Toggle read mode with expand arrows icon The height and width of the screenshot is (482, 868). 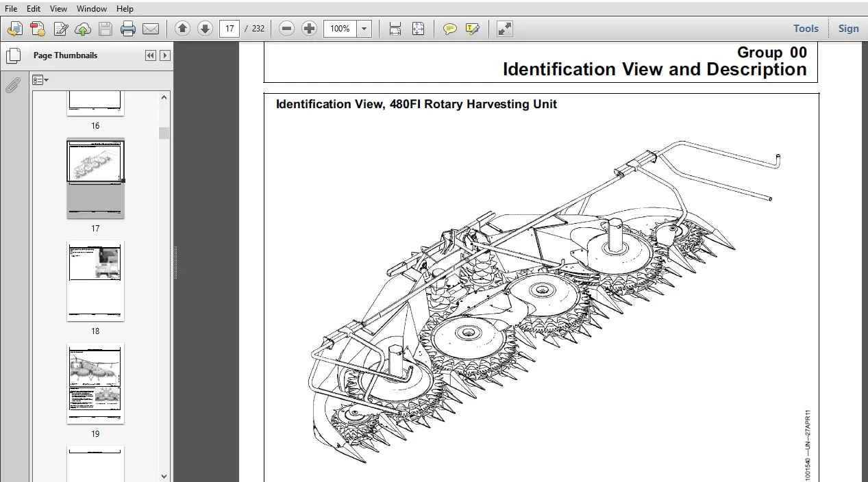coord(505,29)
